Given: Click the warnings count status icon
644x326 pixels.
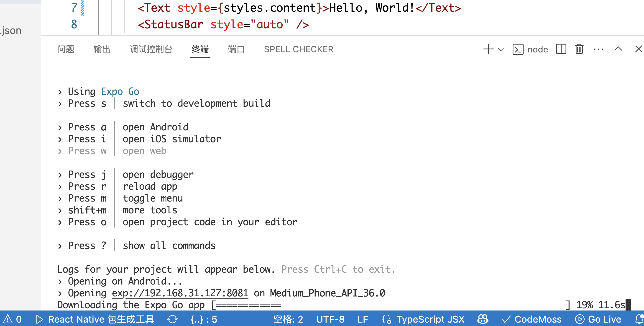Looking at the screenshot, I should click(x=12, y=319).
